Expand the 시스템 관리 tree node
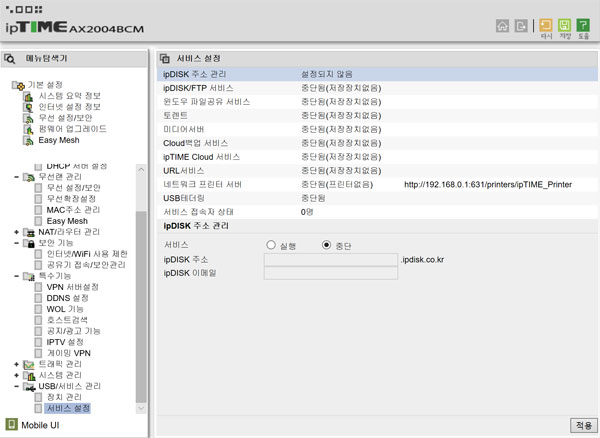This screenshot has height=438, width=600. point(16,376)
